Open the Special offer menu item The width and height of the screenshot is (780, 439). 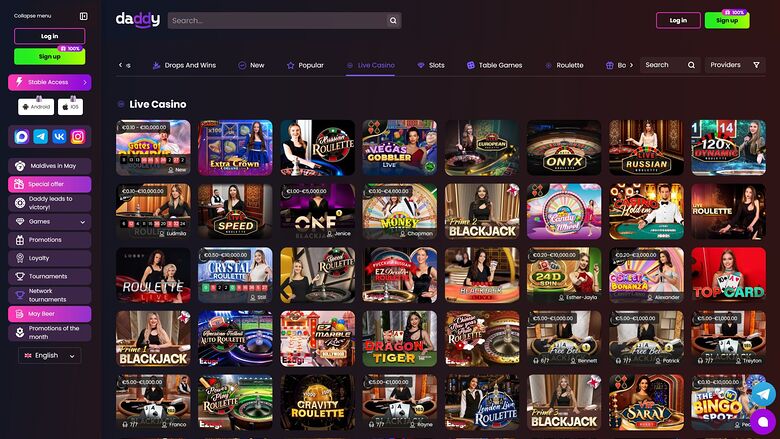click(50, 184)
